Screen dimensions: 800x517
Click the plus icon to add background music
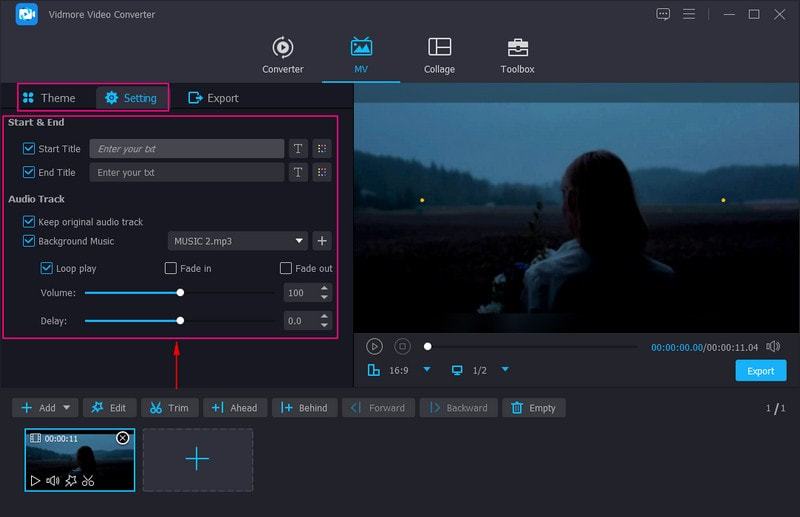point(322,241)
